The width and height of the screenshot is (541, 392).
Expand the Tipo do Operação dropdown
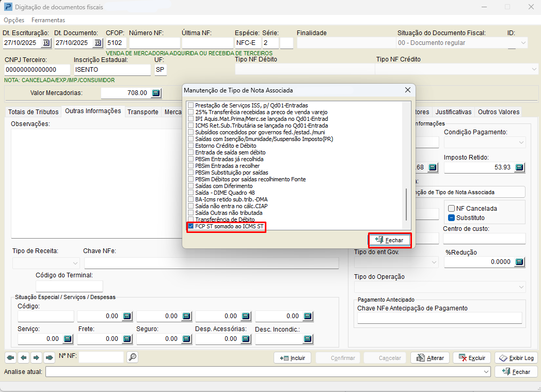520,287
